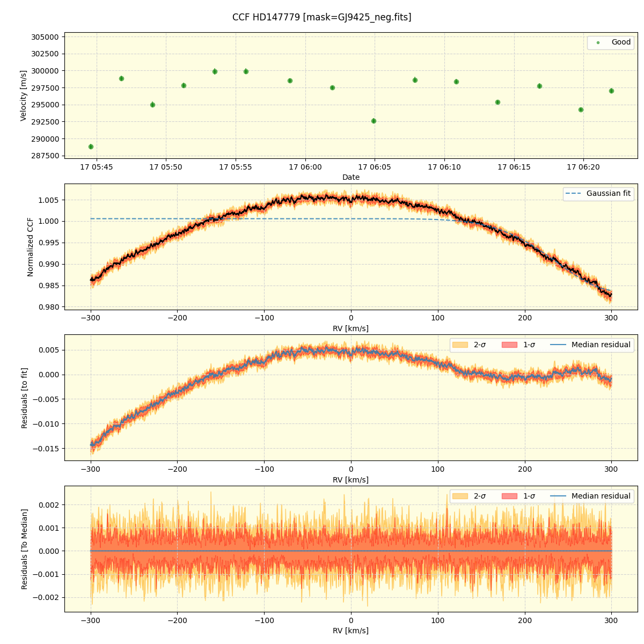This screenshot has height=644, width=644.
Task: Click 'Median residual' legend entry in bottom plot
Action: (x=591, y=496)
